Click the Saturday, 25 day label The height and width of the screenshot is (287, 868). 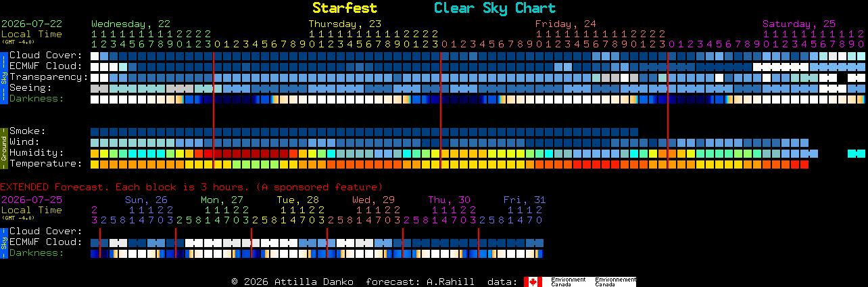799,23
